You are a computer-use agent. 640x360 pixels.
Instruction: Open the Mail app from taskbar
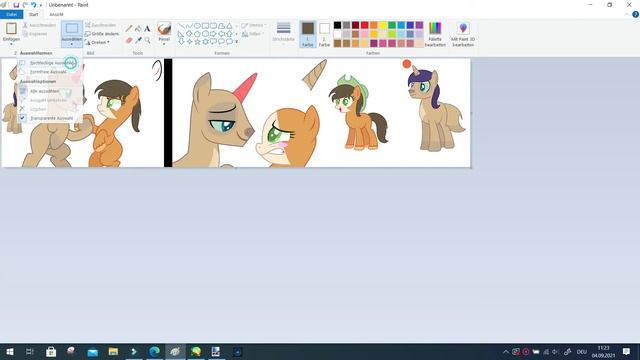pos(93,351)
